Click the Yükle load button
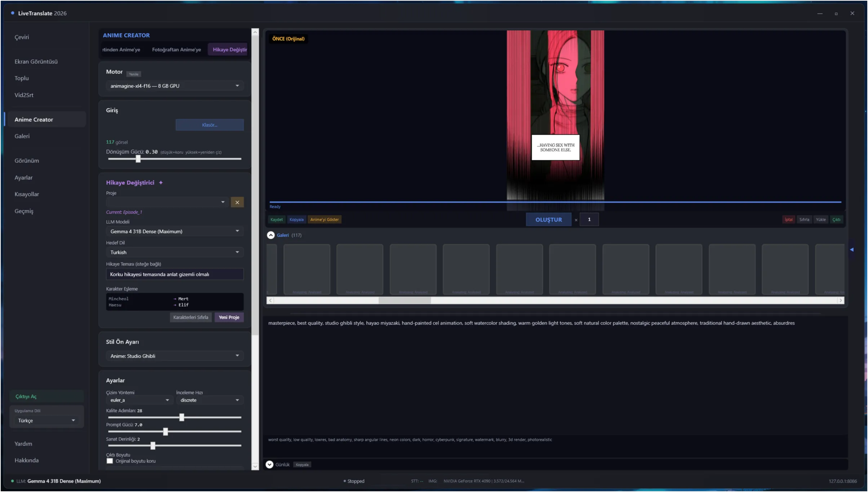Screen dimensions: 868x492 [x=821, y=220]
